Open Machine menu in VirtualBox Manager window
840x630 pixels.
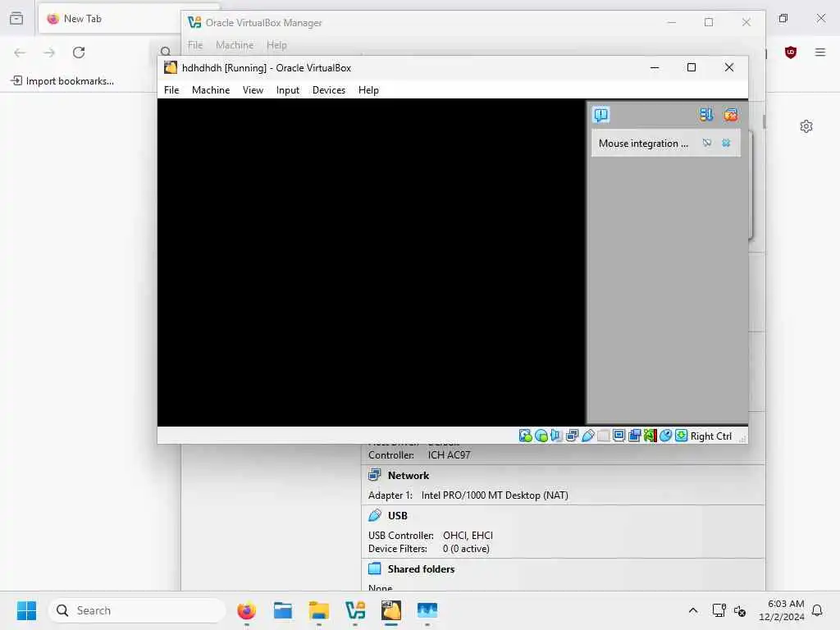[x=235, y=45]
